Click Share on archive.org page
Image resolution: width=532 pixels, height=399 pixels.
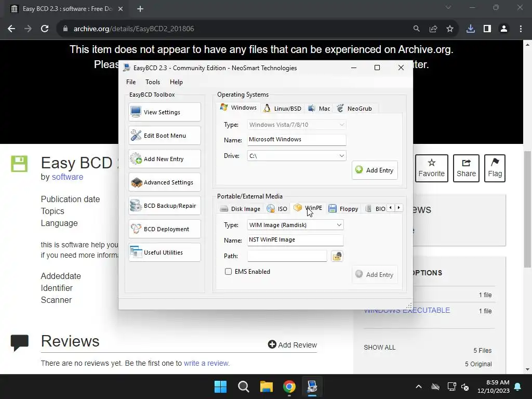(x=466, y=168)
